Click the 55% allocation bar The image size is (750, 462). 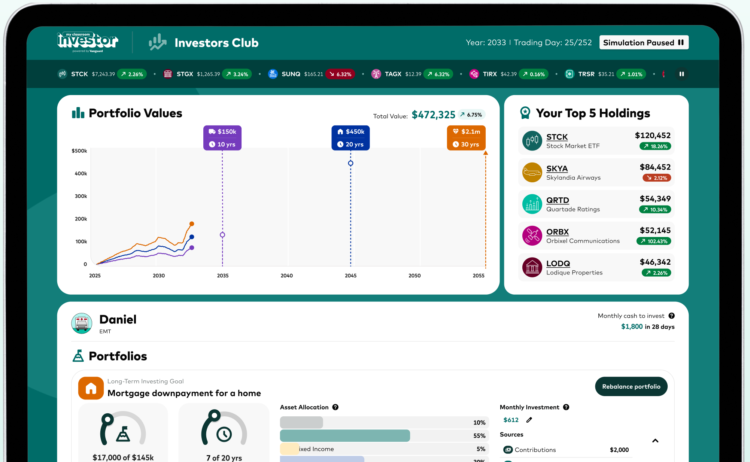click(x=384, y=436)
